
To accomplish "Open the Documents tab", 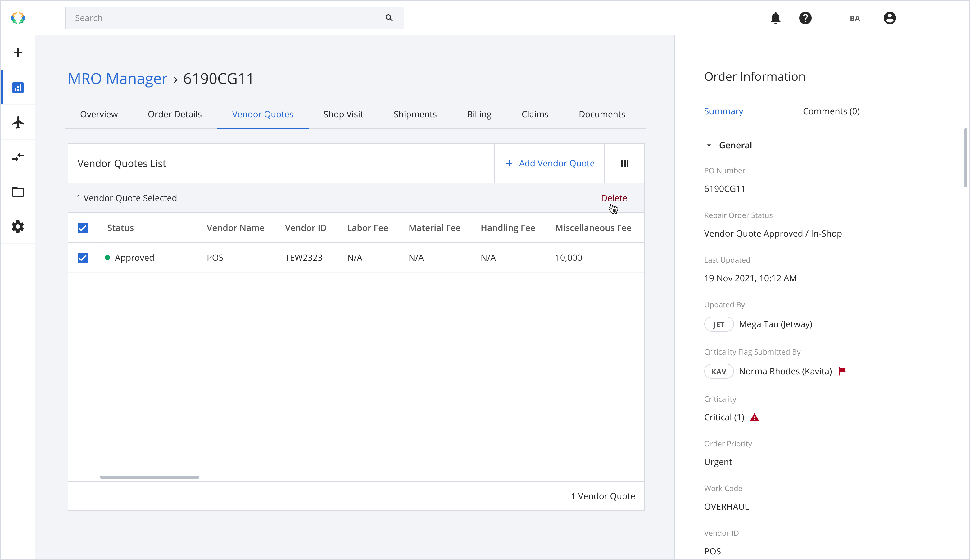I will 602,114.
